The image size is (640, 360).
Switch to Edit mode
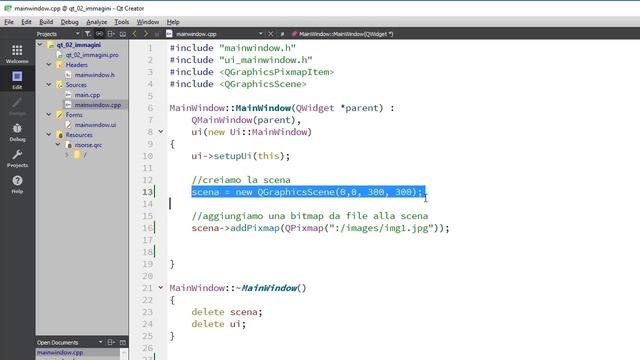click(x=17, y=80)
